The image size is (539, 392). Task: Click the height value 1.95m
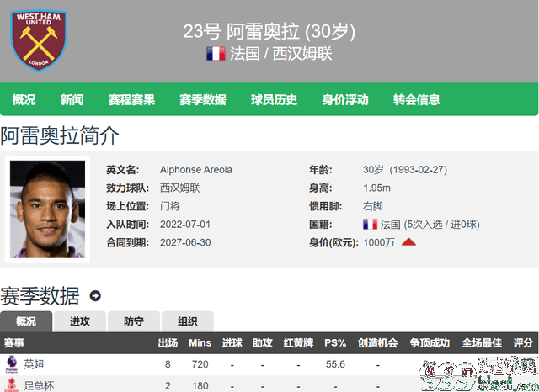376,188
